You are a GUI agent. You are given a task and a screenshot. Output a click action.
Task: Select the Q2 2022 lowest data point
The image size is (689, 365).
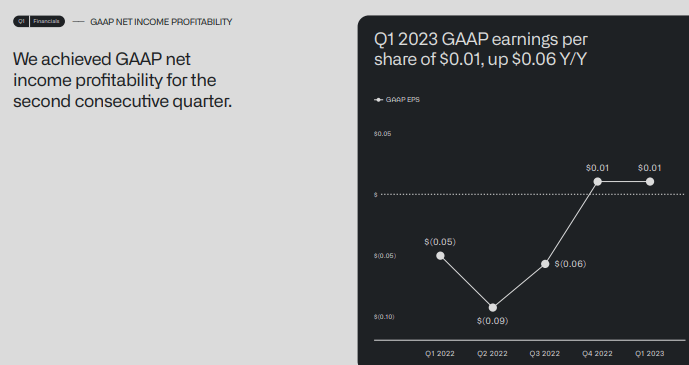click(x=493, y=307)
